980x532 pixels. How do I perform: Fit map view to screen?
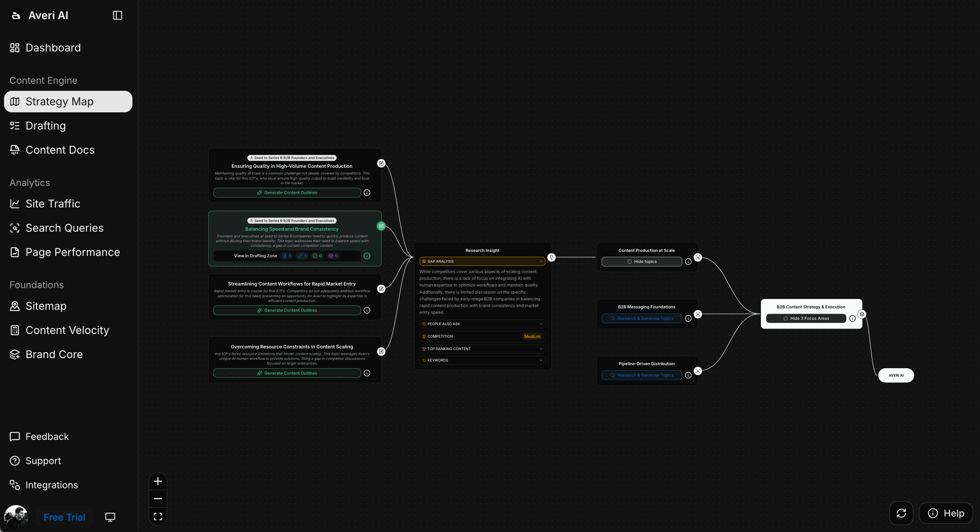(x=158, y=517)
